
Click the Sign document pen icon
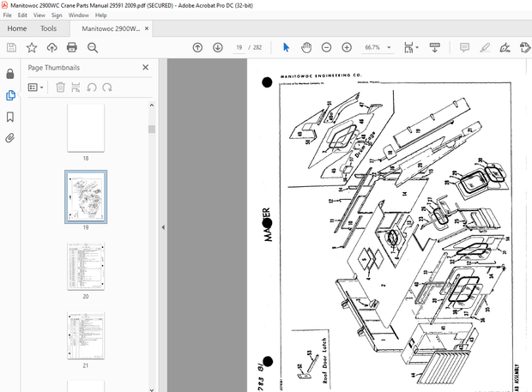[505, 47]
